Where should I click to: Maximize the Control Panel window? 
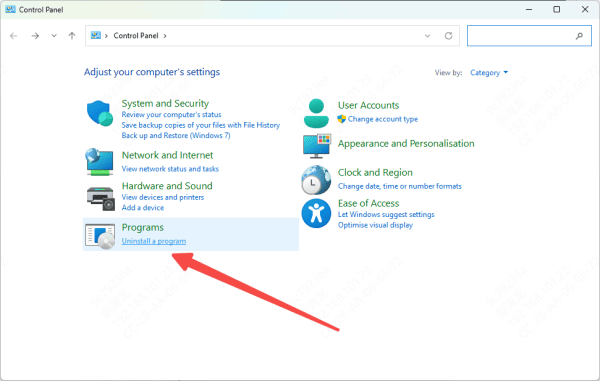coord(557,9)
